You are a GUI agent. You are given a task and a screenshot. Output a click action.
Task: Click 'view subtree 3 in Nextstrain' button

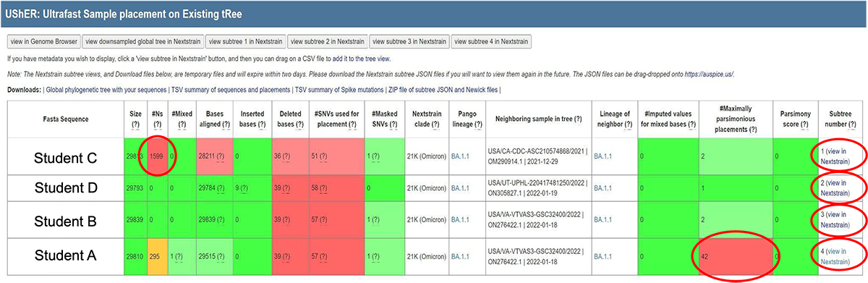pos(409,41)
